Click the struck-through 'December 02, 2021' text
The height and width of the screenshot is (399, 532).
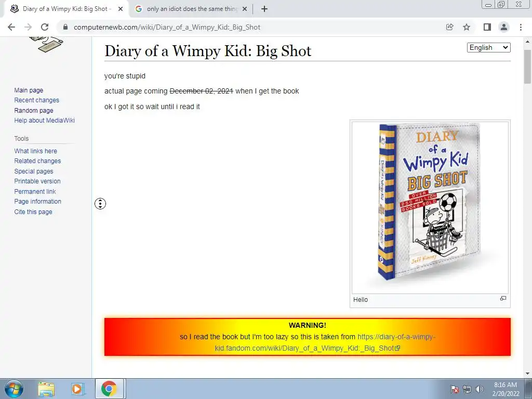click(201, 91)
